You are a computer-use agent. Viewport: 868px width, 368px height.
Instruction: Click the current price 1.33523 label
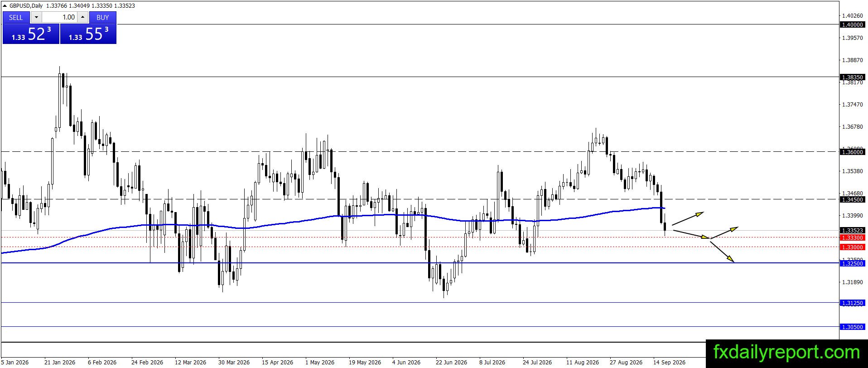click(x=852, y=230)
